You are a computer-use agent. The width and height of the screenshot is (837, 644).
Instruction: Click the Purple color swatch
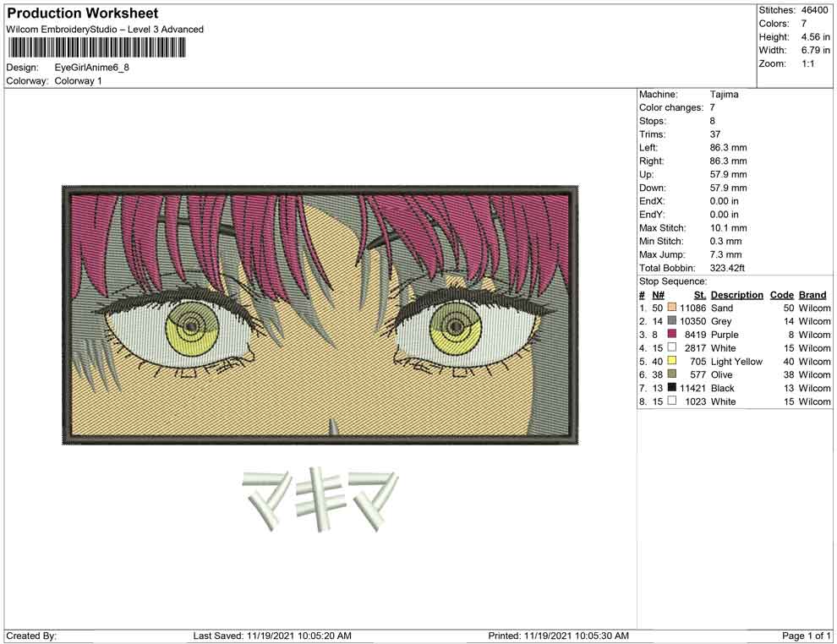671,334
